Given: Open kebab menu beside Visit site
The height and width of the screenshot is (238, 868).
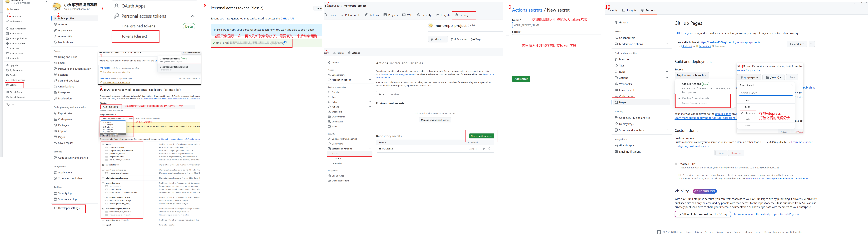Looking at the screenshot, I should pos(812,44).
